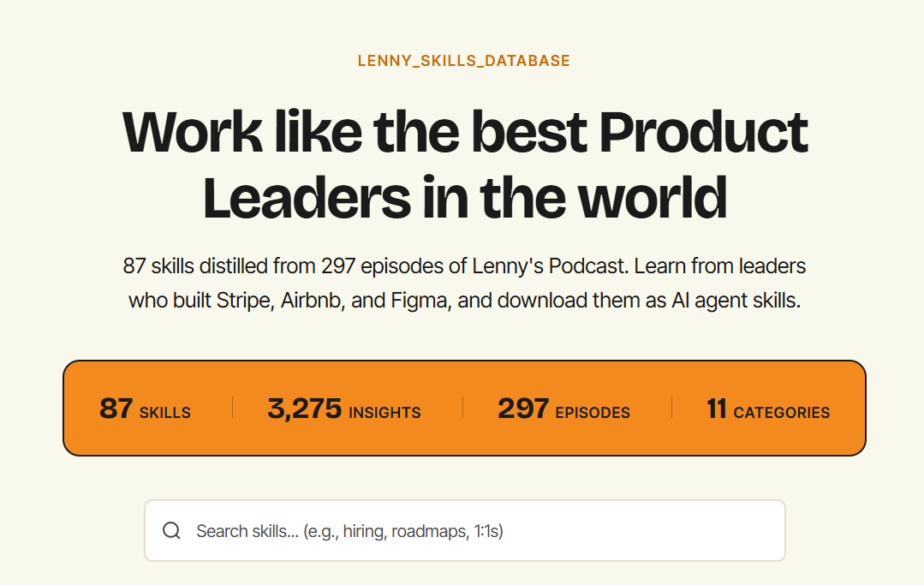Click the 297 EPISODES stat in banner
Screen dimensions: 924x585
click(x=563, y=409)
